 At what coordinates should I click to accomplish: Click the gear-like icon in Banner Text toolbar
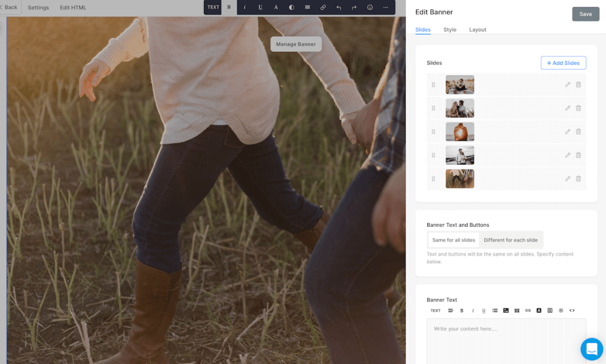[561, 311]
